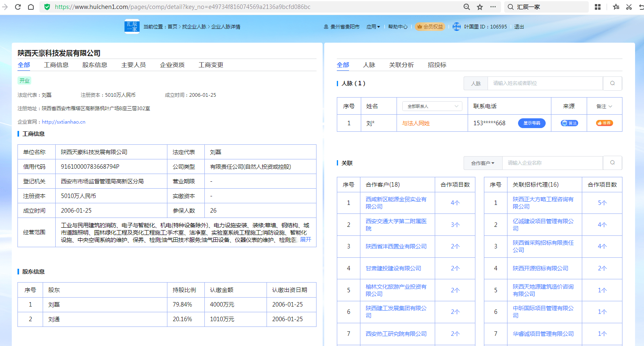Viewport: 644px width, 346px height.
Task: Click the browser address bar URL
Action: 182,7
